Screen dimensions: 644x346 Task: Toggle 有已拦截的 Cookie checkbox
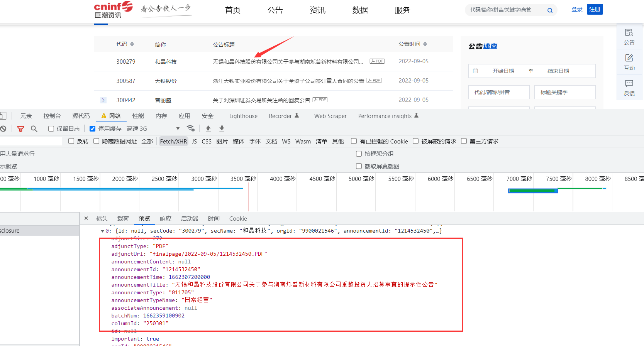(x=354, y=141)
